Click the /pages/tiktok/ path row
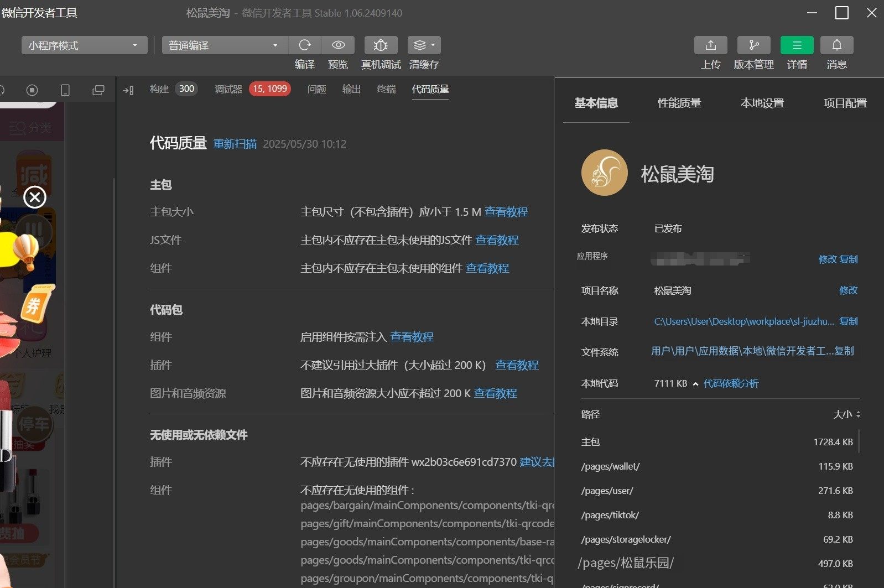Screen dimensions: 884x588 pos(717,515)
